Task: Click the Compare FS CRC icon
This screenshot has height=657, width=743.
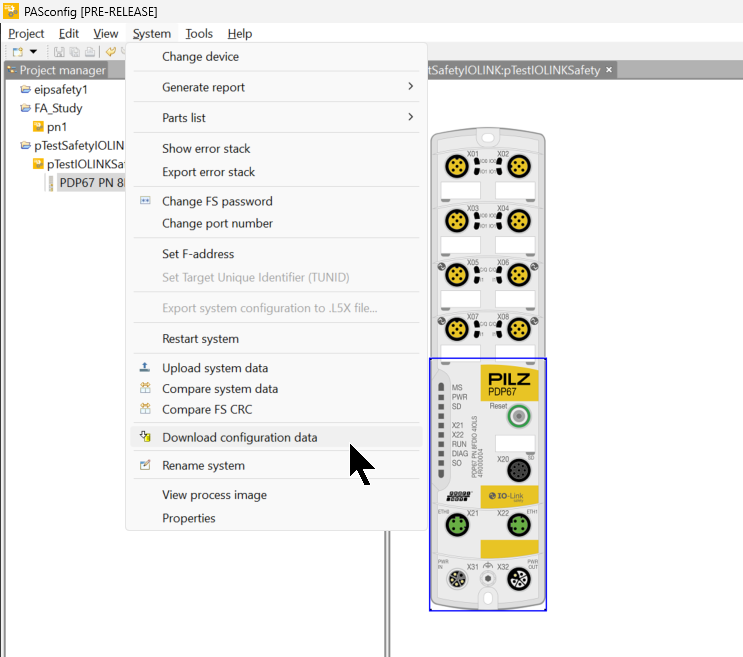Action: point(145,408)
